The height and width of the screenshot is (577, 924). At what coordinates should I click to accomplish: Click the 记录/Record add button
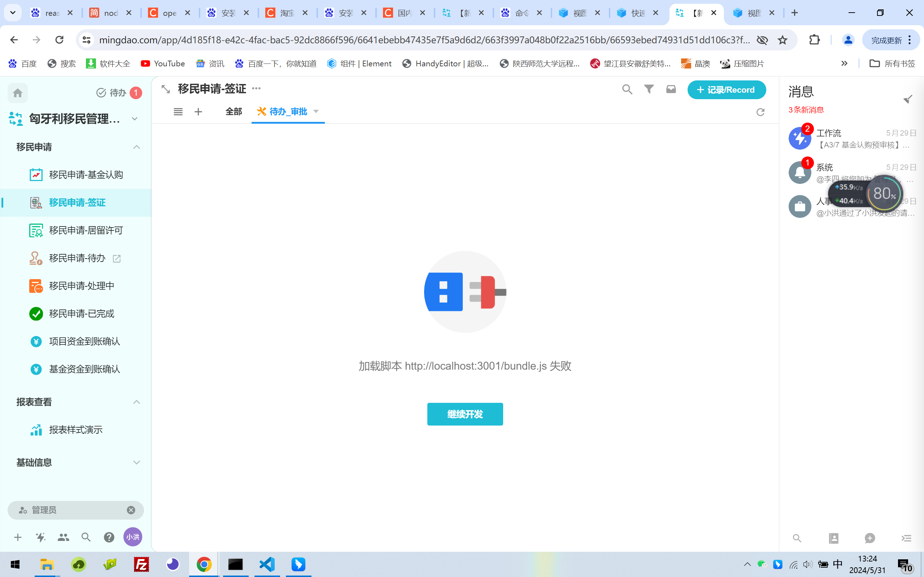(726, 90)
